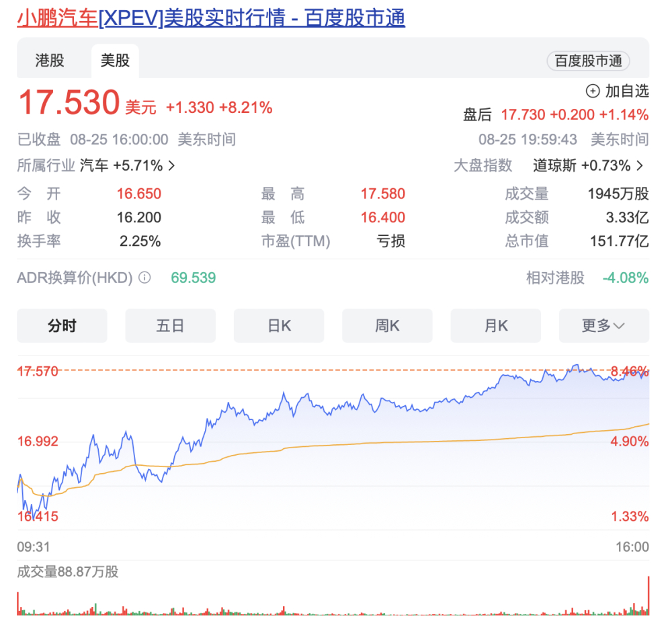Click the plus icon beside 加自选

pos(592,91)
